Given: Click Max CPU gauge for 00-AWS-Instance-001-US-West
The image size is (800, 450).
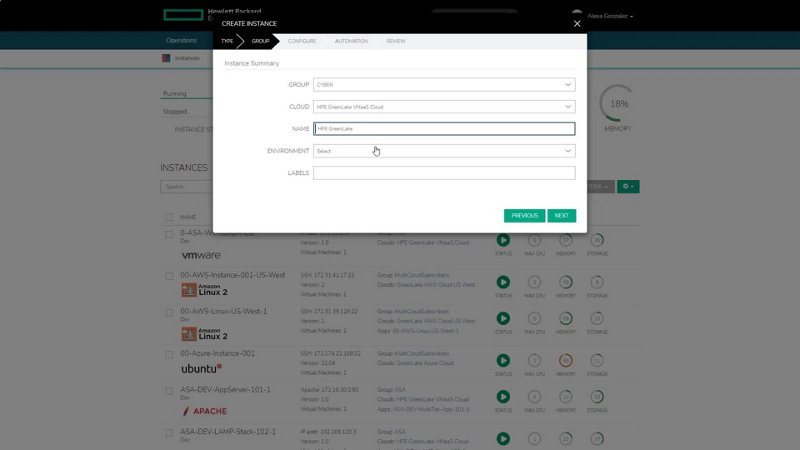Looking at the screenshot, I should (534, 282).
